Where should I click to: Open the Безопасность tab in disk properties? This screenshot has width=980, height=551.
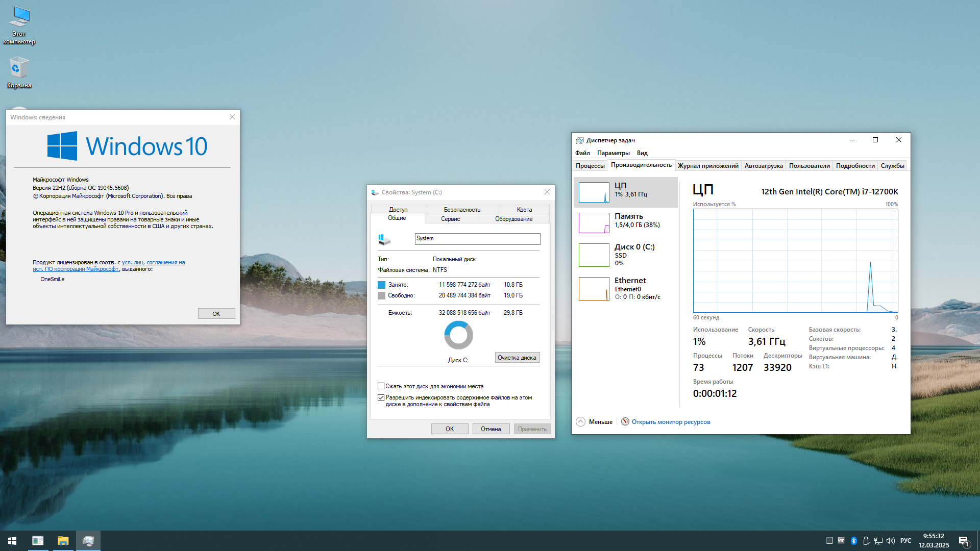point(461,210)
